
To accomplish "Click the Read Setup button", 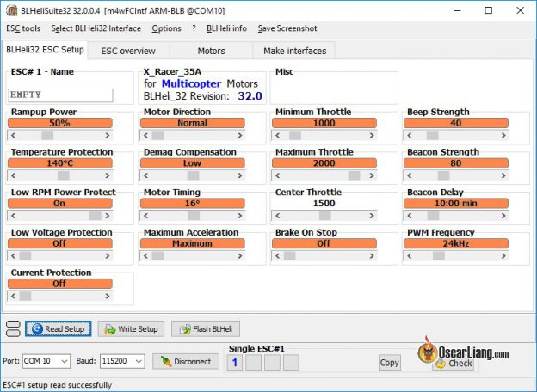I will click(59, 328).
